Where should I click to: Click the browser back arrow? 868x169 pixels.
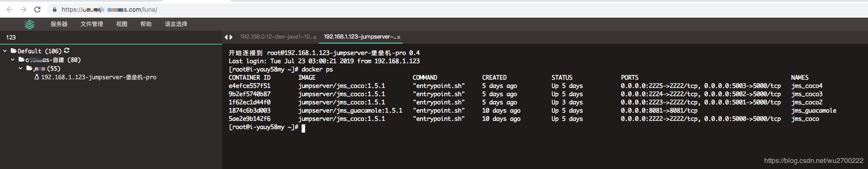(x=9, y=9)
